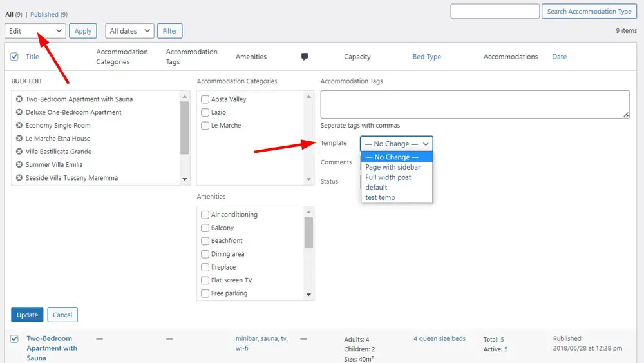Click Search Accommodation Type button
The height and width of the screenshot is (363, 644).
(589, 12)
